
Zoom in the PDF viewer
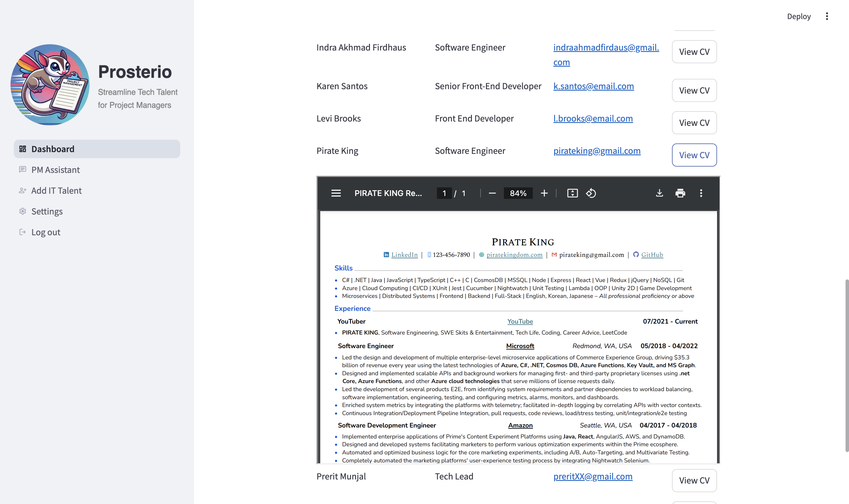pos(544,193)
